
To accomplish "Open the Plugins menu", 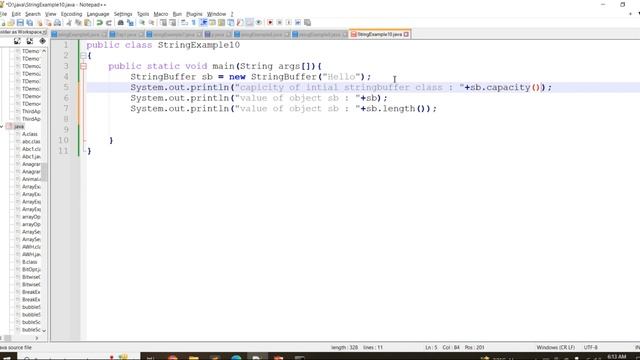I will click(x=194, y=14).
